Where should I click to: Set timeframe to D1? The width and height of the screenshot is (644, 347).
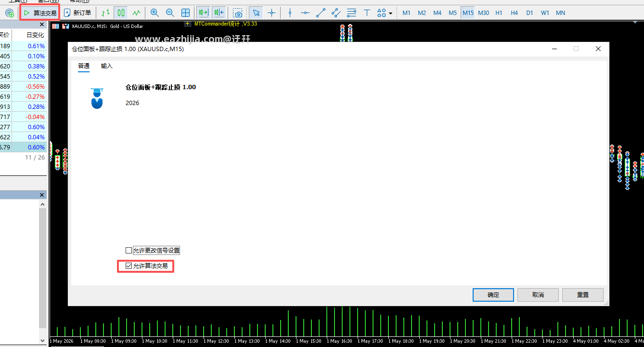coord(530,13)
